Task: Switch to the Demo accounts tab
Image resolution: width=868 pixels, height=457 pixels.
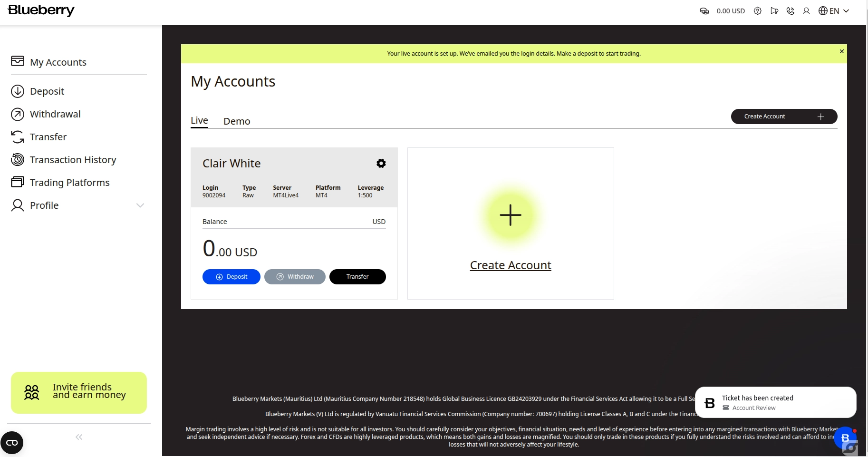Action: tap(237, 121)
